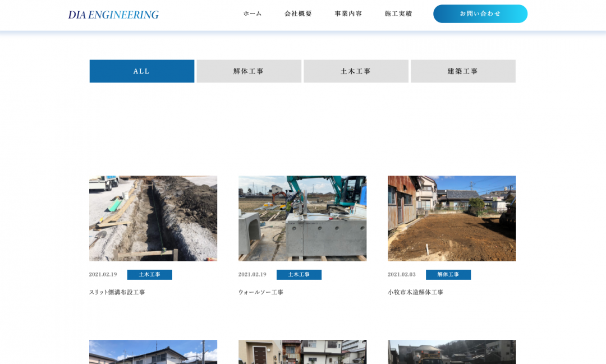The height and width of the screenshot is (364, 606).
Task: Open the 施工実績 menu item
Action: [x=398, y=13]
